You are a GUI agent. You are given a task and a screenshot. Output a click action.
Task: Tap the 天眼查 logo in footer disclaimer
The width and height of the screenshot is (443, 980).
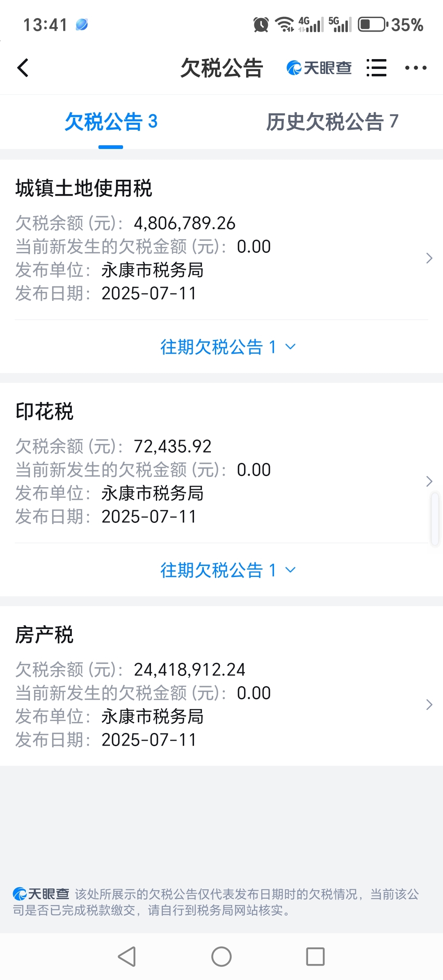[x=41, y=894]
